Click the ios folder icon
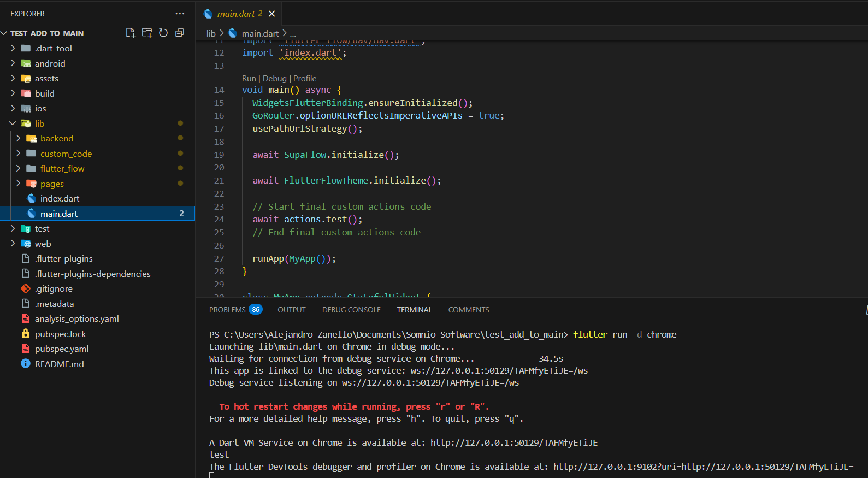 (26, 109)
